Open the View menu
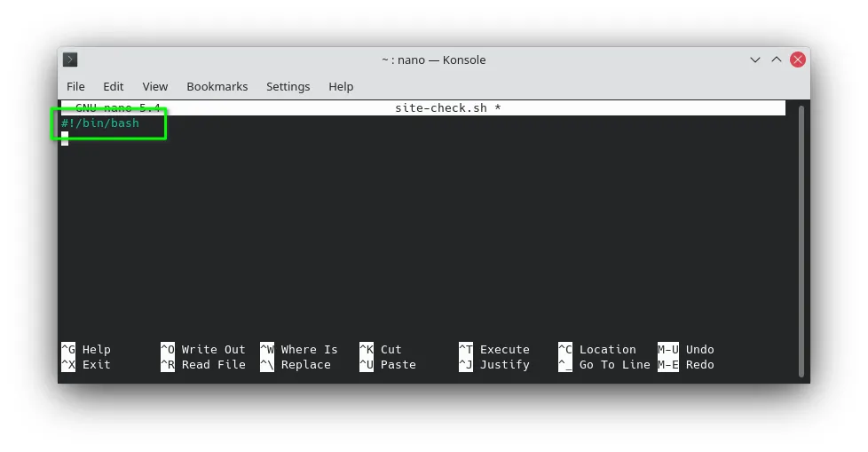This screenshot has width=868, height=452. (155, 86)
